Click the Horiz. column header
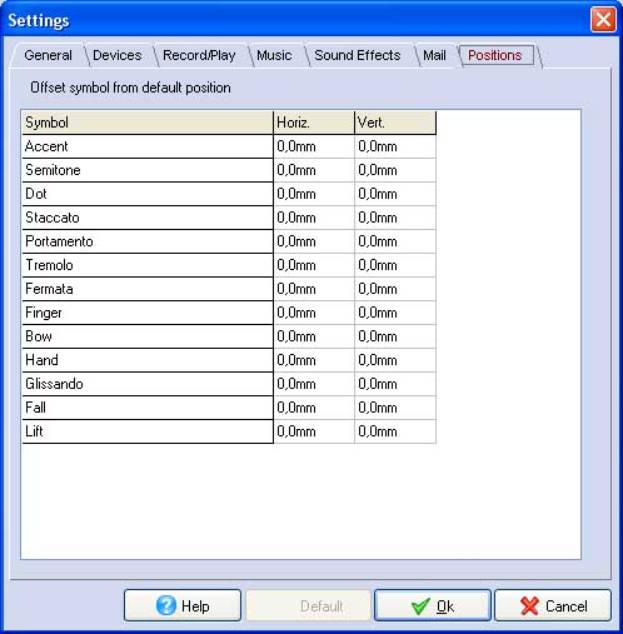 point(314,123)
